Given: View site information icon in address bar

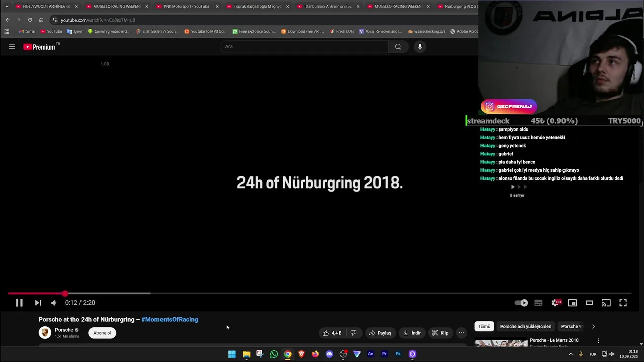Looking at the screenshot, I should pos(54,20).
